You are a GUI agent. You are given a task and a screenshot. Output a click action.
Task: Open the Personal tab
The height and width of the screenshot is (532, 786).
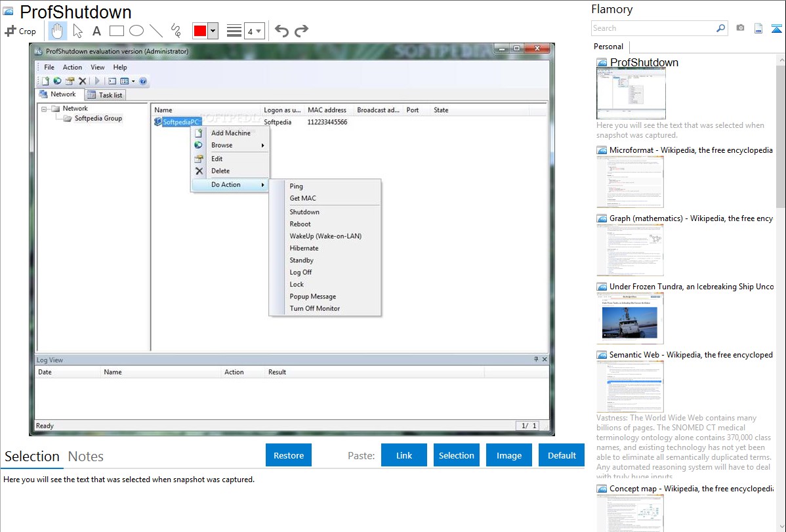click(x=608, y=47)
